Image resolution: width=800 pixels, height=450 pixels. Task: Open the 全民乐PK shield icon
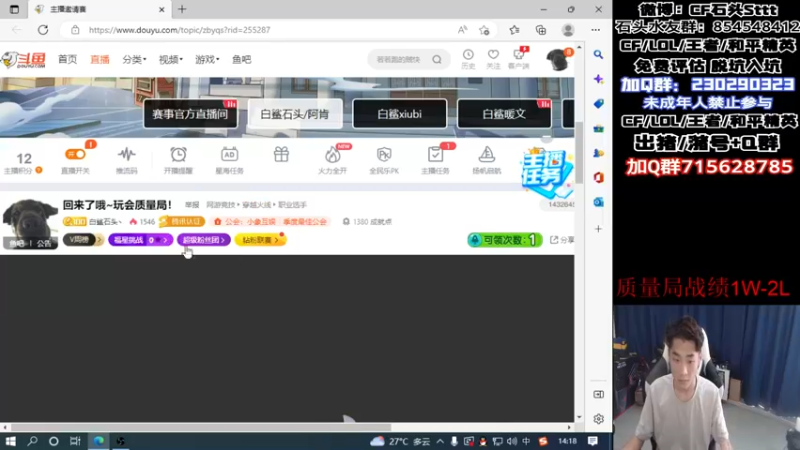[384, 160]
